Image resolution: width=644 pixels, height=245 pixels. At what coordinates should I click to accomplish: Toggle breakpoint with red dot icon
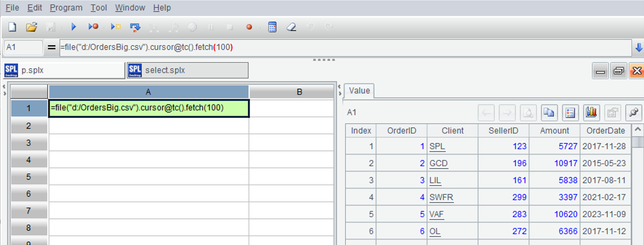pyautogui.click(x=249, y=27)
